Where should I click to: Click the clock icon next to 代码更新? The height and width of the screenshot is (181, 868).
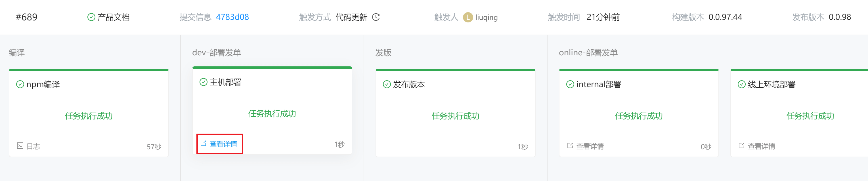[376, 17]
